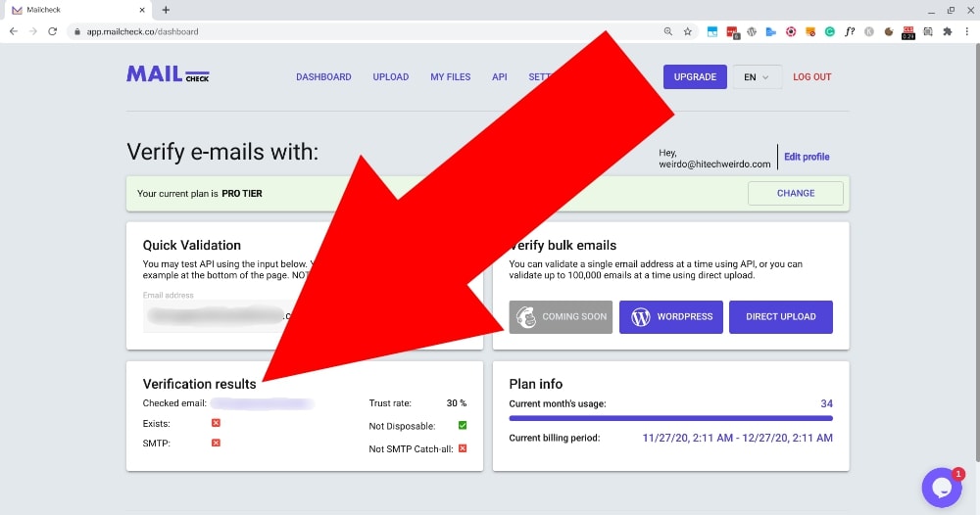This screenshot has height=515, width=980.
Task: Click the site lock icon in address bar
Action: coord(77,32)
